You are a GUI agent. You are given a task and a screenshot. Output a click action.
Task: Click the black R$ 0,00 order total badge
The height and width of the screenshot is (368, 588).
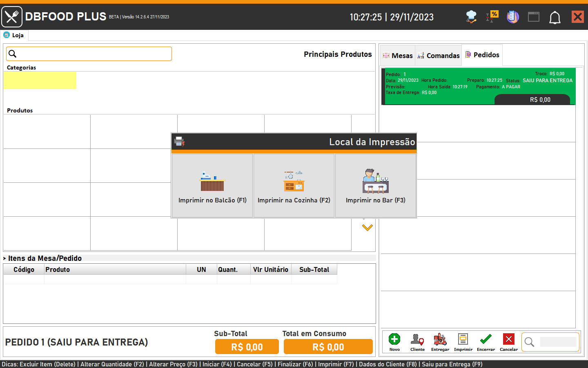[x=532, y=100]
